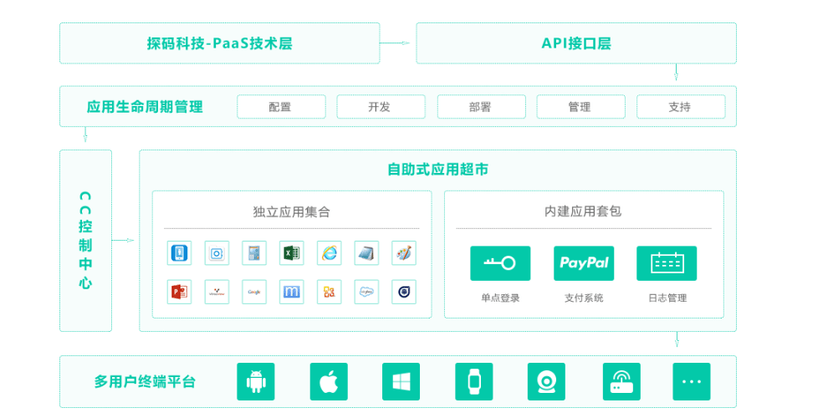
Task: Select the calculator app icon
Action: coord(254,253)
